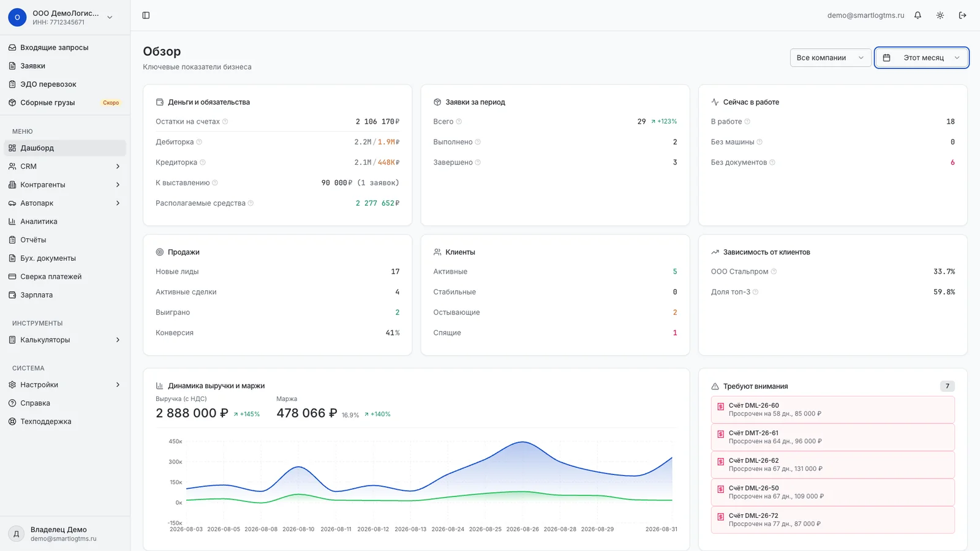
Task: Click info icon next to Доля топ-3
Action: click(755, 292)
